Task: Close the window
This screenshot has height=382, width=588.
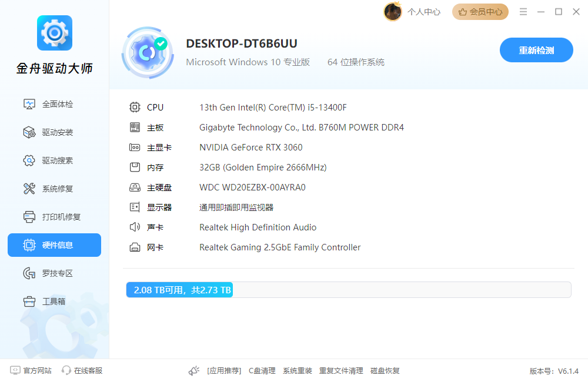Action: tap(576, 12)
